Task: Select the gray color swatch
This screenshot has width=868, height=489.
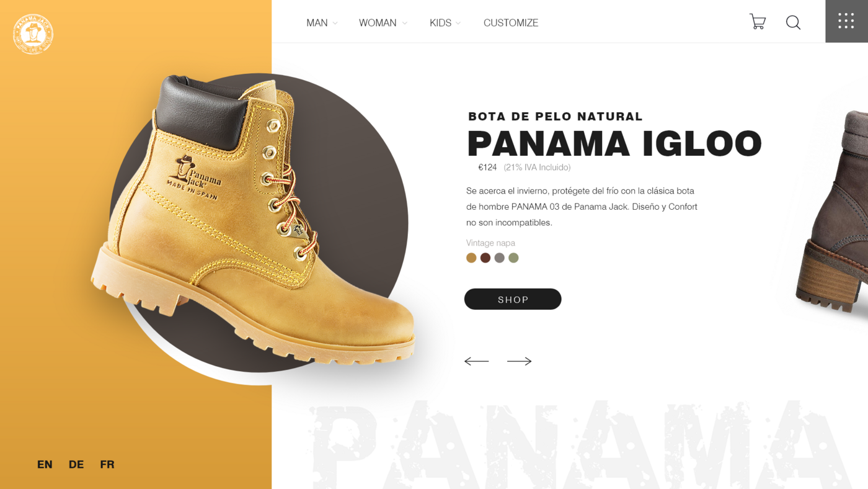Action: [500, 258]
